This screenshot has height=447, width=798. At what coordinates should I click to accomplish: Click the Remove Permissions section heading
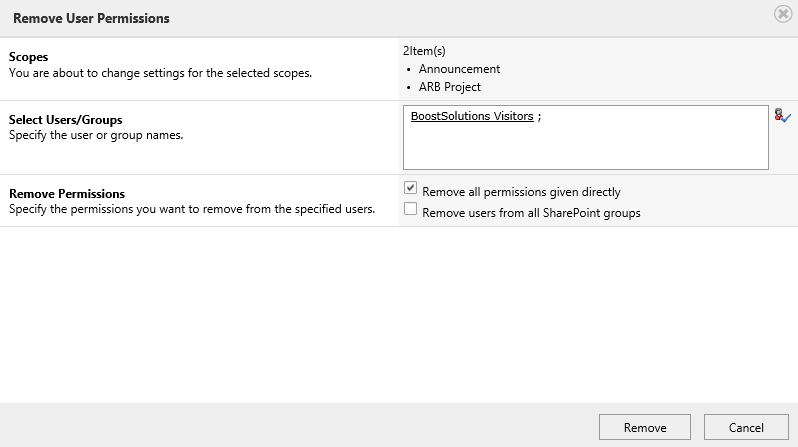(x=67, y=194)
